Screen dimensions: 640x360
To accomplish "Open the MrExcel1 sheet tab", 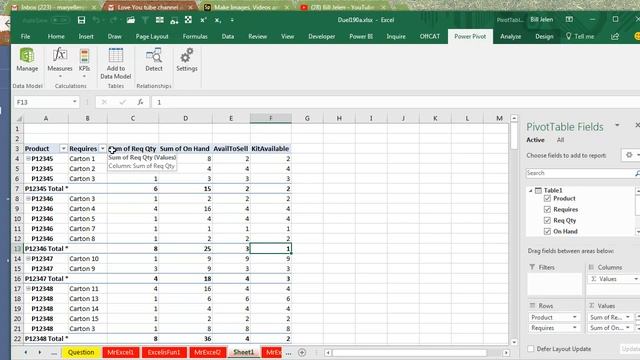I will 120,352.
